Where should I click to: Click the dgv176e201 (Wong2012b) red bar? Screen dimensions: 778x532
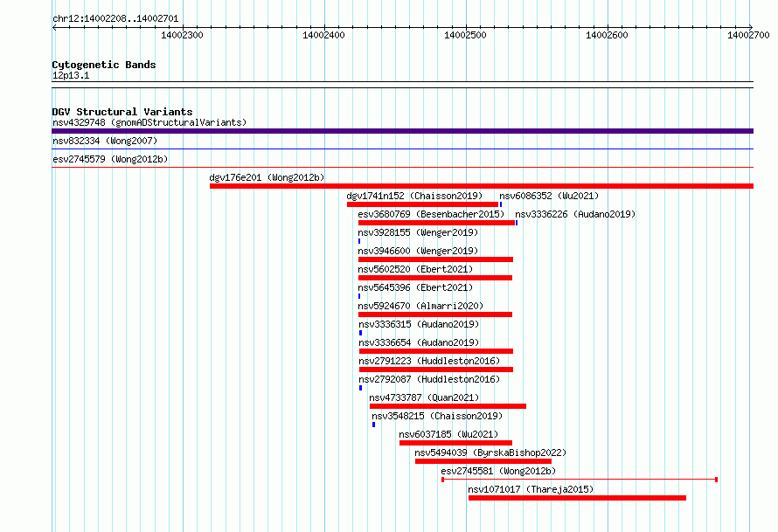(482, 186)
